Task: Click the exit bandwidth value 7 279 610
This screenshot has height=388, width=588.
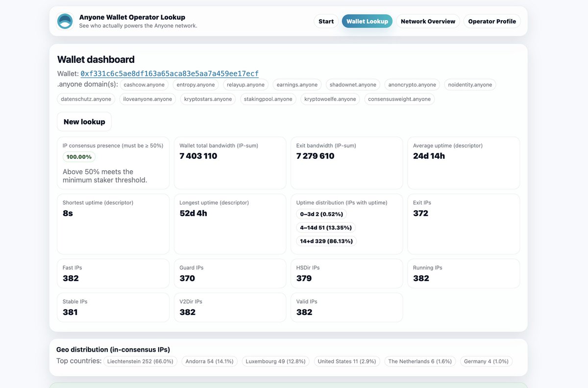Action: tap(316, 156)
